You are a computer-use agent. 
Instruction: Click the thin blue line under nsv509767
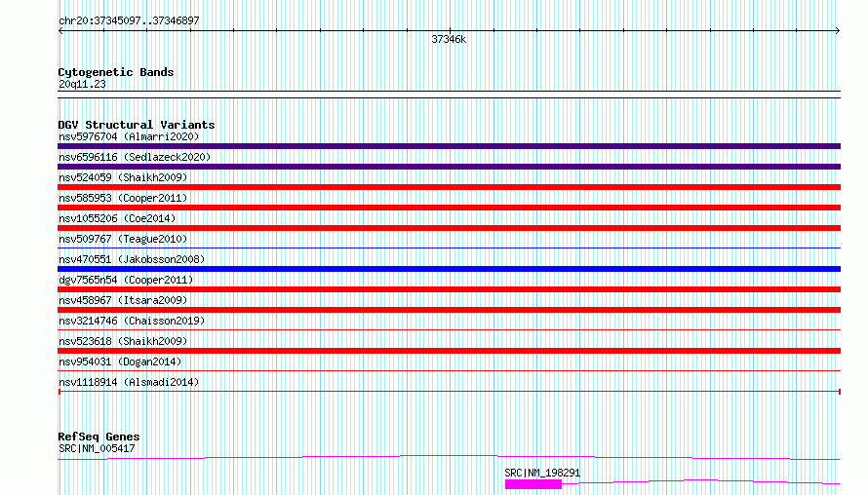tap(449, 247)
